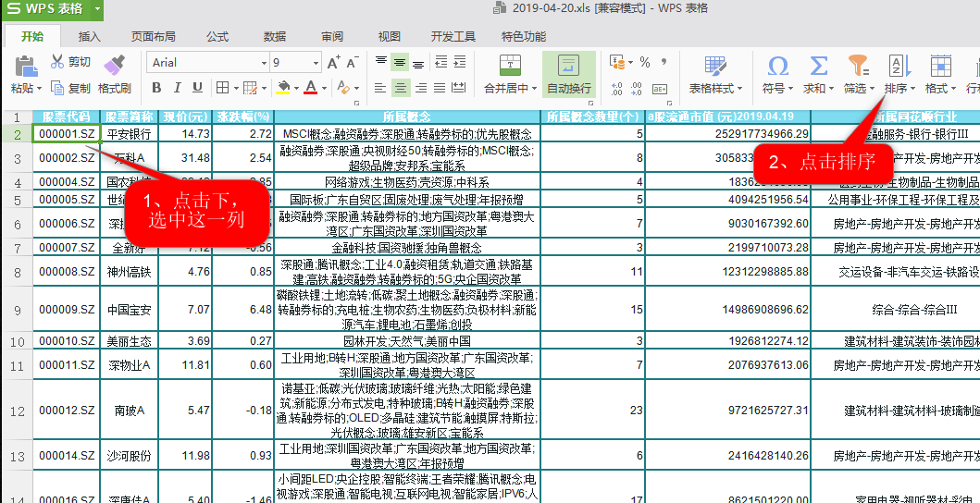Toggle italic formatting
980x503 pixels.
[x=177, y=88]
